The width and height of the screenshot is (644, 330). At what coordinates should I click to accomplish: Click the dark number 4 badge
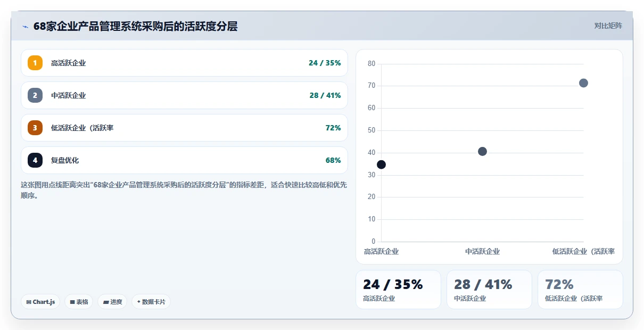click(35, 160)
